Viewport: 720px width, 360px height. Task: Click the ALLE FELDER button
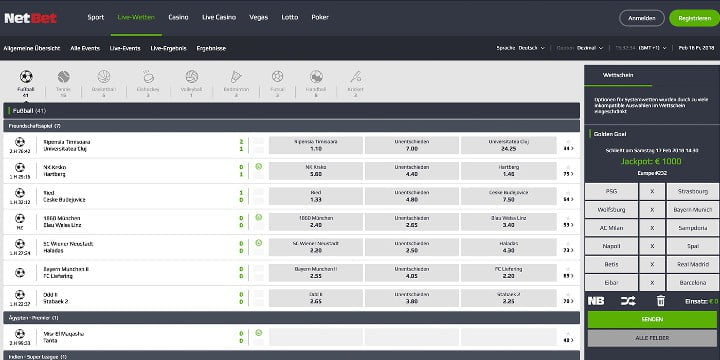pyautogui.click(x=652, y=338)
